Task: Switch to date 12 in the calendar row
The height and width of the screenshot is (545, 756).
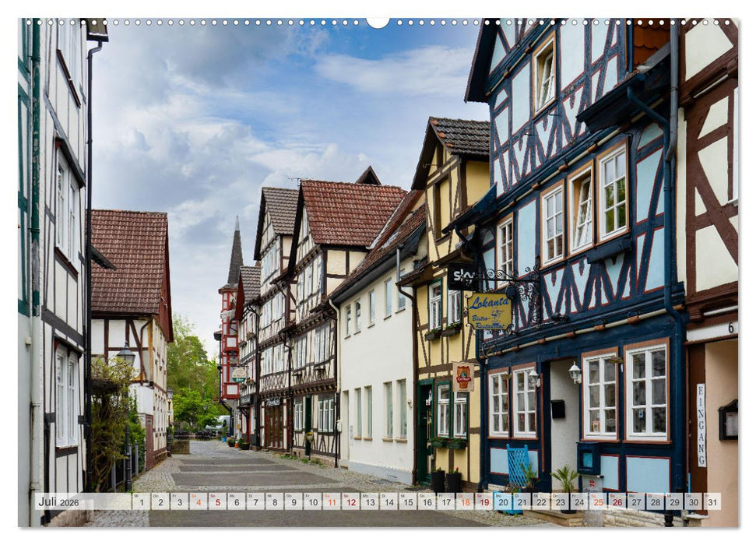Action: (x=352, y=504)
